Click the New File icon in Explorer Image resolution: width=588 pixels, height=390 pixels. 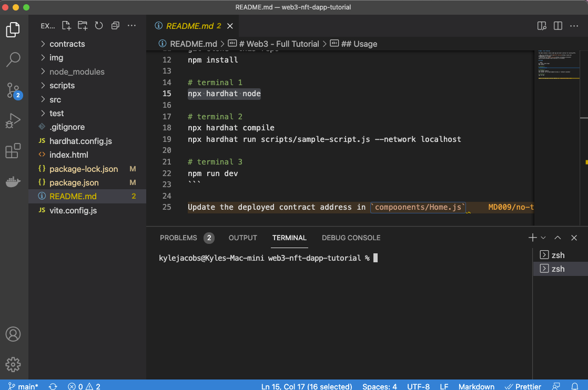click(x=66, y=26)
